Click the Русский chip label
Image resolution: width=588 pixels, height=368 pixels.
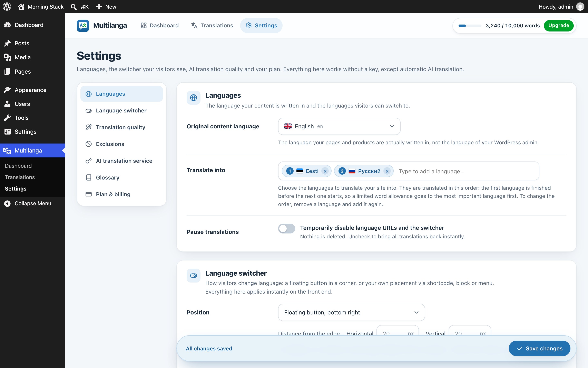click(x=369, y=171)
